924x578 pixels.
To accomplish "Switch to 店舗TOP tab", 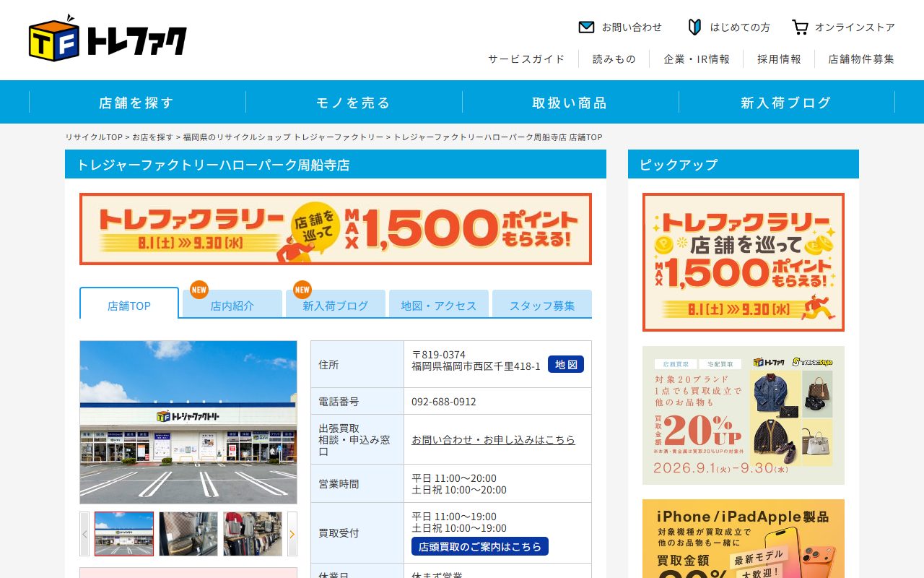I will [x=129, y=305].
